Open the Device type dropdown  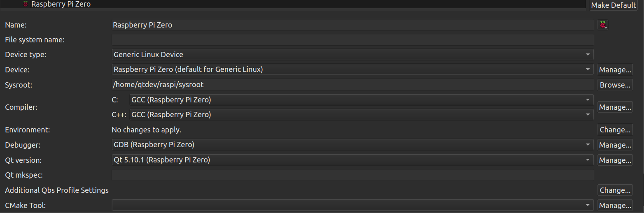click(353, 55)
